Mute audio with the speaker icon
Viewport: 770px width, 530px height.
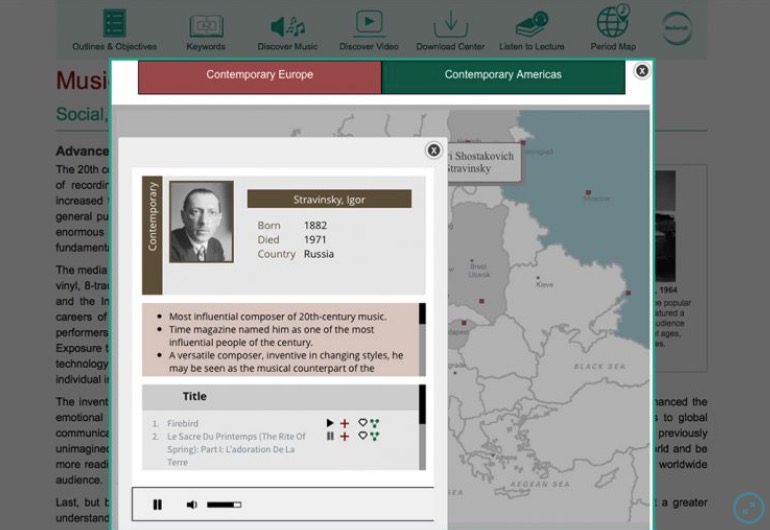pyautogui.click(x=192, y=505)
